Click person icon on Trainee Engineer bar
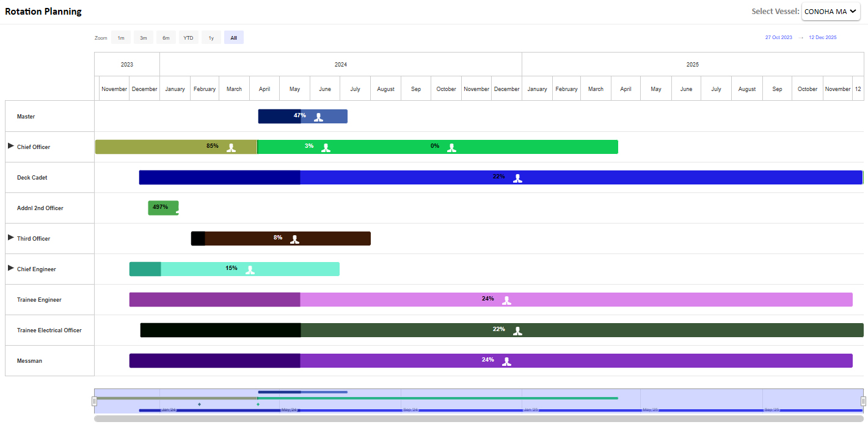Image resolution: width=868 pixels, height=430 pixels. tap(506, 301)
